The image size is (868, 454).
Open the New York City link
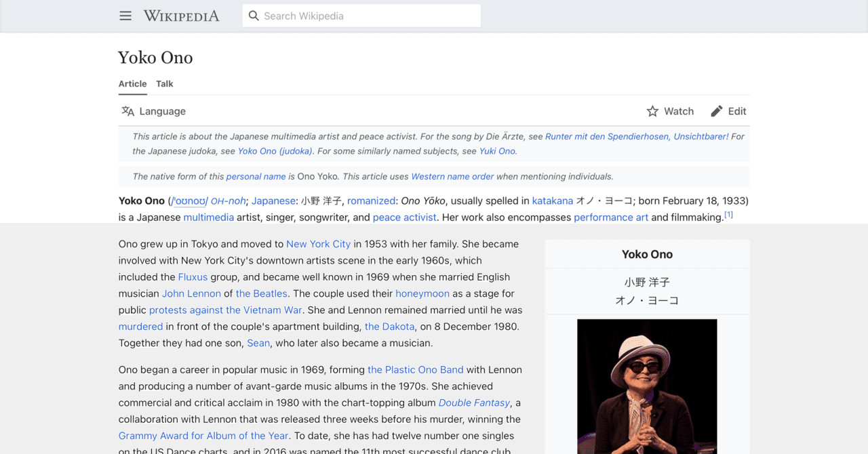tap(318, 244)
